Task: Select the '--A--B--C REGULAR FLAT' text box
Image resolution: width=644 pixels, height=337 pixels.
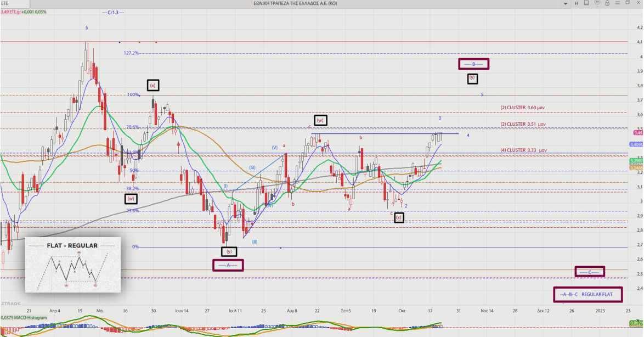Action: pyautogui.click(x=587, y=294)
